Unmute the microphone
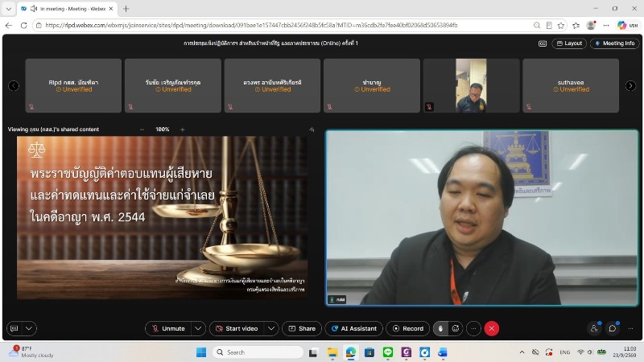The height and width of the screenshot is (362, 644). click(x=168, y=328)
